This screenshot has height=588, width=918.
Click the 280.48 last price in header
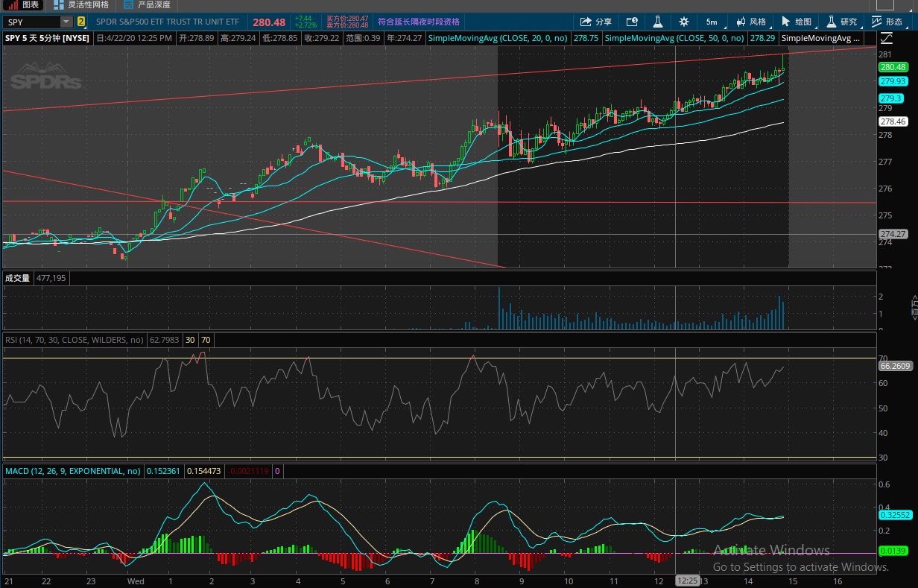(269, 22)
